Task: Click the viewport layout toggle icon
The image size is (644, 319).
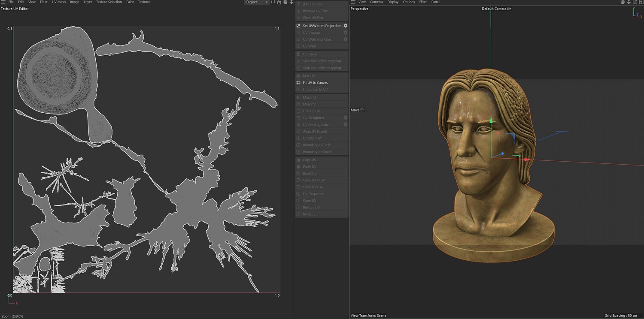Action: tap(641, 2)
